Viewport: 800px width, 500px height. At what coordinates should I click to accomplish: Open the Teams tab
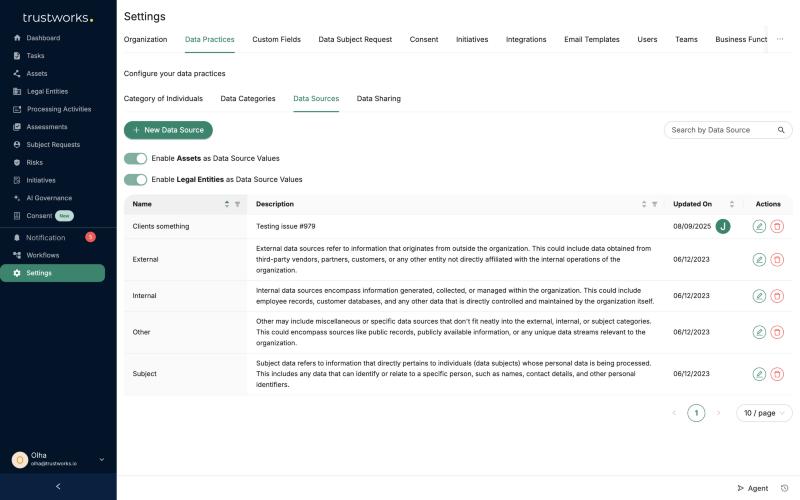pyautogui.click(x=686, y=39)
